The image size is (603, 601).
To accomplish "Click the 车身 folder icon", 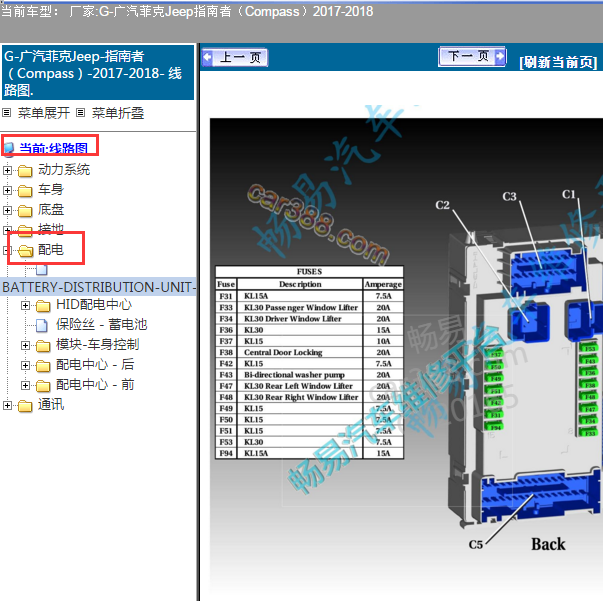I will (x=25, y=191).
